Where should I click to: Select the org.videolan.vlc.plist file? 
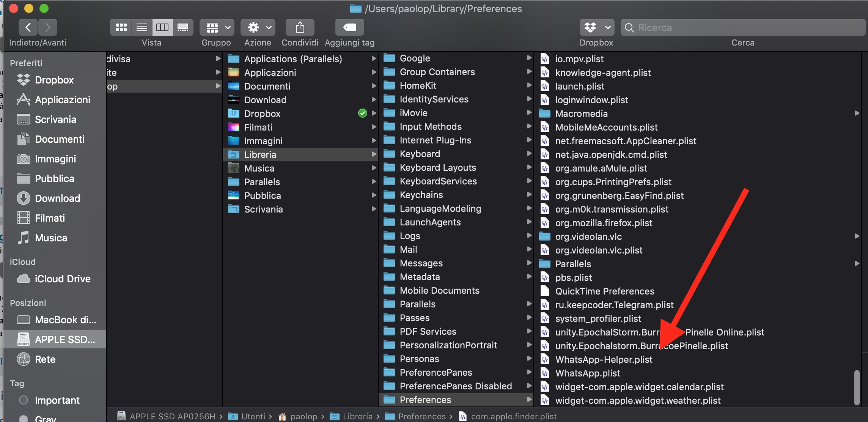coord(698,250)
